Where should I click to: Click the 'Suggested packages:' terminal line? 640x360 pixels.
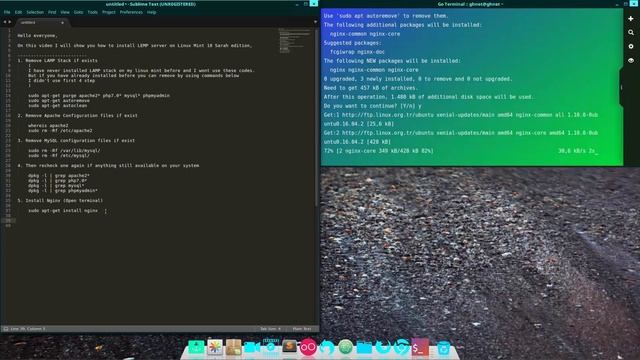(352, 43)
